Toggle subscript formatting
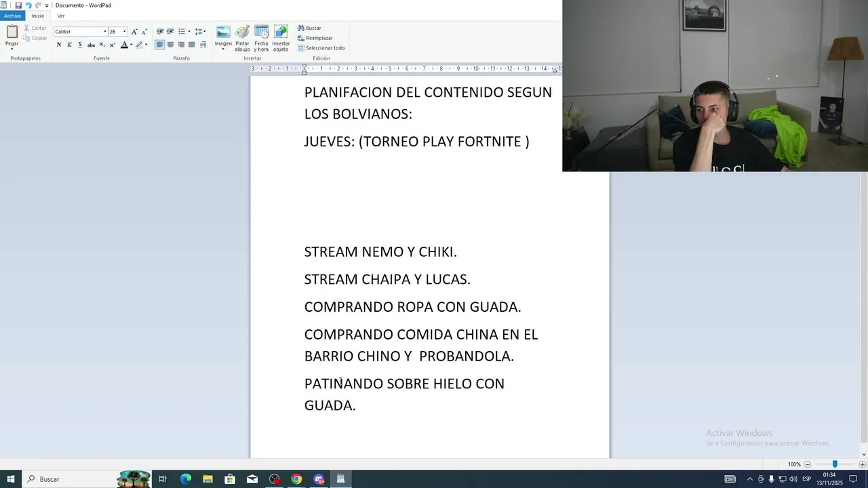Screen dimensions: 868x488 pos(102,45)
